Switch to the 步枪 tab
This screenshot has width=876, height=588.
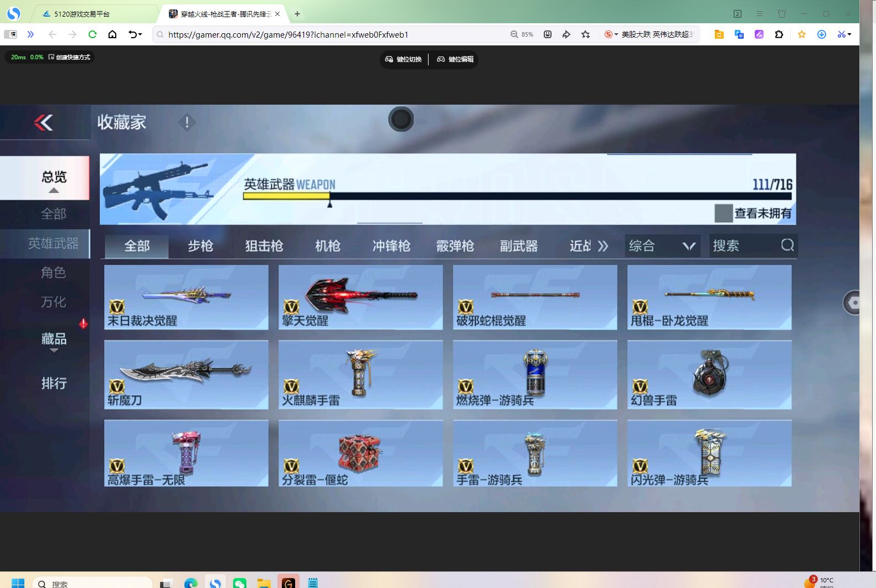pyautogui.click(x=200, y=246)
